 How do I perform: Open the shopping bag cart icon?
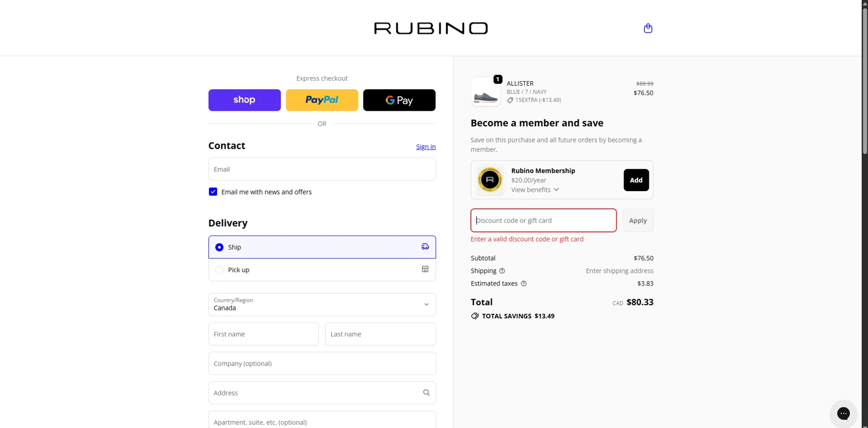tap(648, 28)
